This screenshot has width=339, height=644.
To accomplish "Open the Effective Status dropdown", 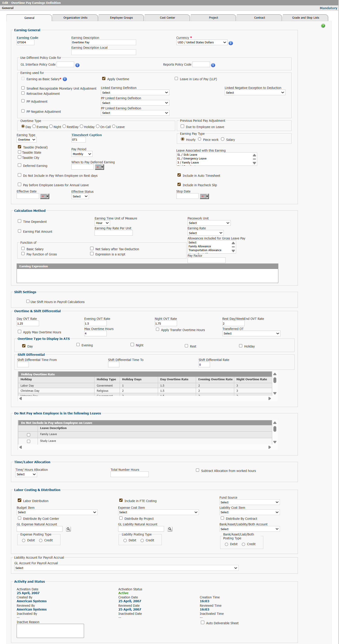I will pyautogui.click(x=80, y=196).
